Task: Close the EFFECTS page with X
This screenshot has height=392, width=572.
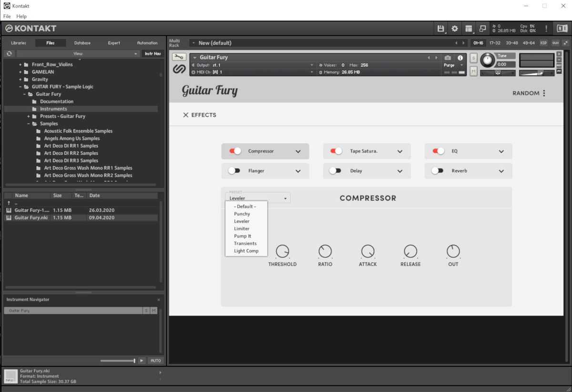Action: tap(186, 115)
